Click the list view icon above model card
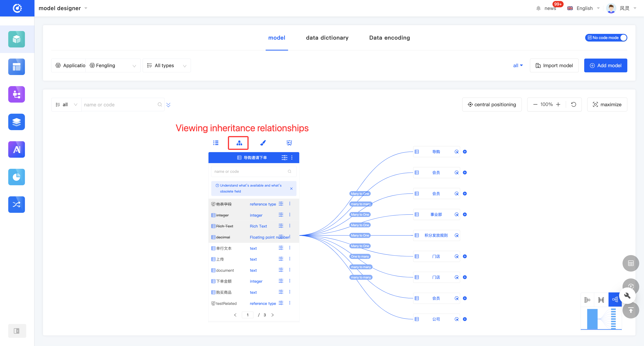This screenshot has height=346, width=644. (x=215, y=143)
